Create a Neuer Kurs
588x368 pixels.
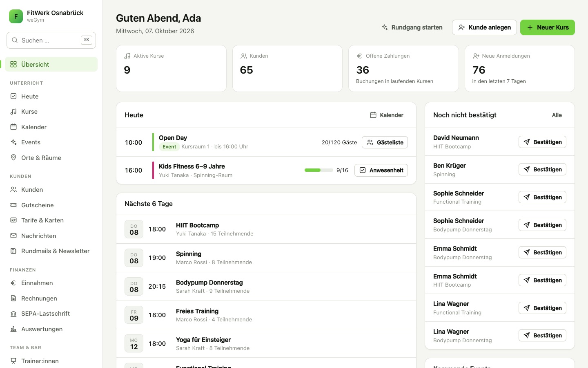point(548,27)
